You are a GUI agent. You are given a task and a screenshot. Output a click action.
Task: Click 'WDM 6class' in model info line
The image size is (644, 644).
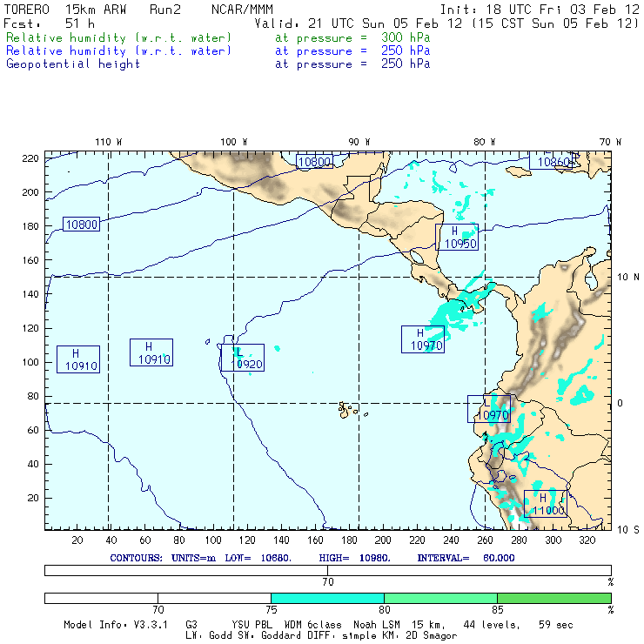[313, 625]
